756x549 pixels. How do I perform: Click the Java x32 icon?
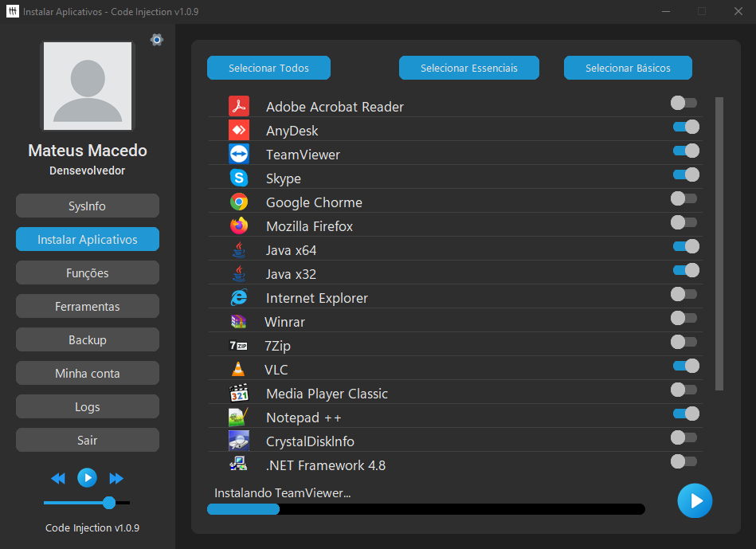pyautogui.click(x=239, y=273)
